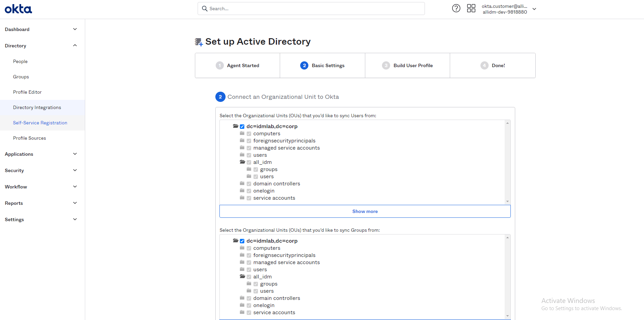The height and width of the screenshot is (320, 644).
Task: Click 'users' label under dc=idmlab in Users sync tree
Action: pyautogui.click(x=260, y=155)
